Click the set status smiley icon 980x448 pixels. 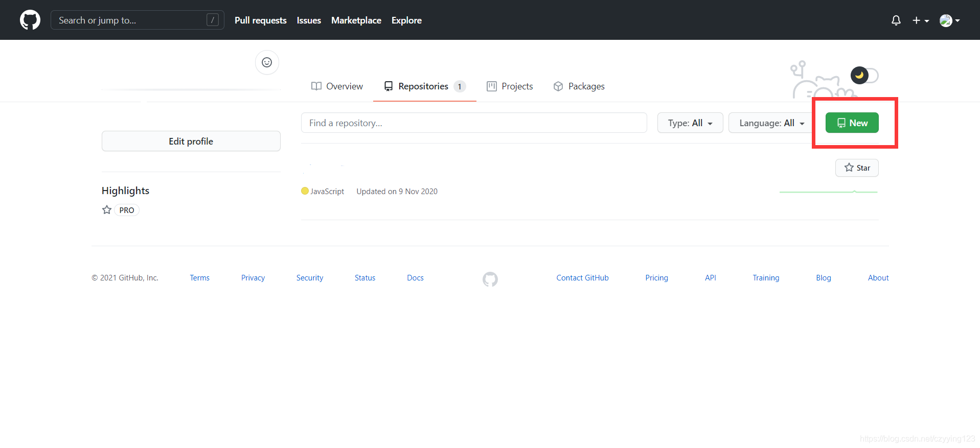click(x=267, y=62)
